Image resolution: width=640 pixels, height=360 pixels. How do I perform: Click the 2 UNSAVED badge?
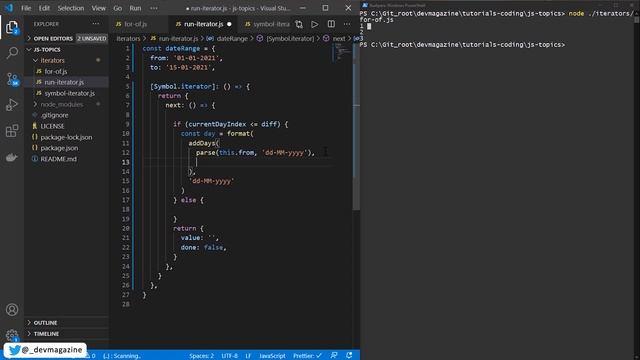click(91, 38)
